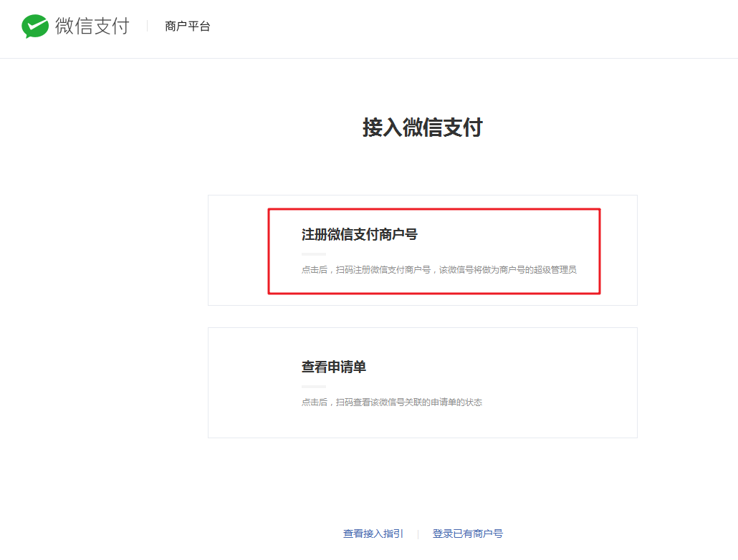This screenshot has height=560, width=738.
Task: Click the 接入微信支付 page heading
Action: [x=422, y=127]
